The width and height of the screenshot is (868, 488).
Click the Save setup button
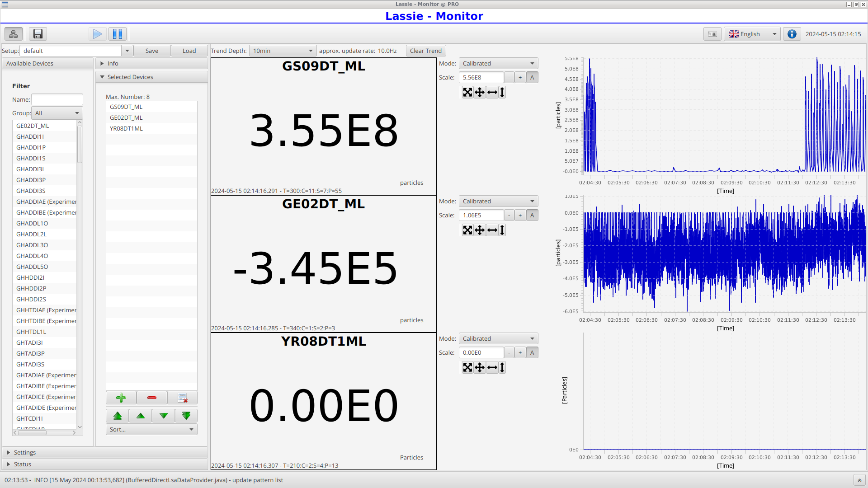pyautogui.click(x=152, y=51)
